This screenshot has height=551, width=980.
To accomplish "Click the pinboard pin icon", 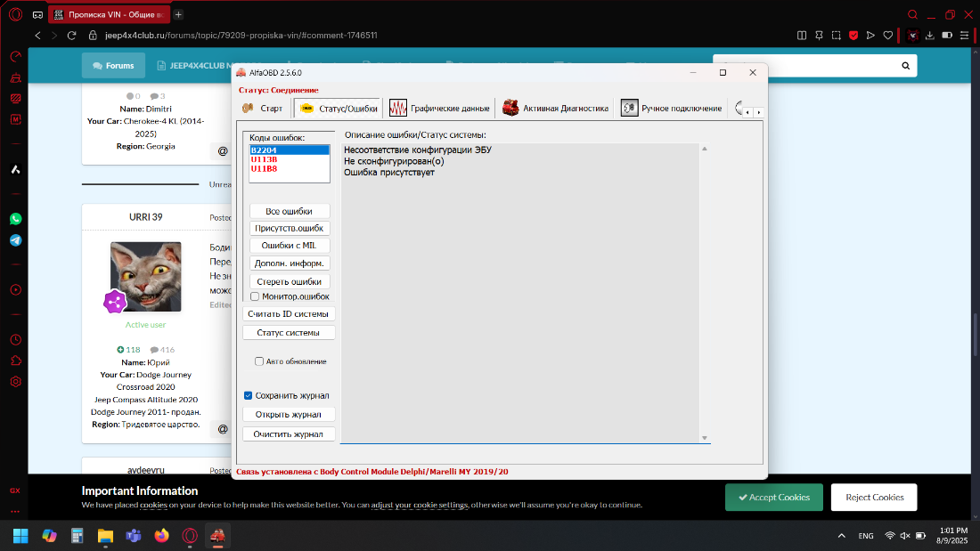I will click(x=819, y=36).
